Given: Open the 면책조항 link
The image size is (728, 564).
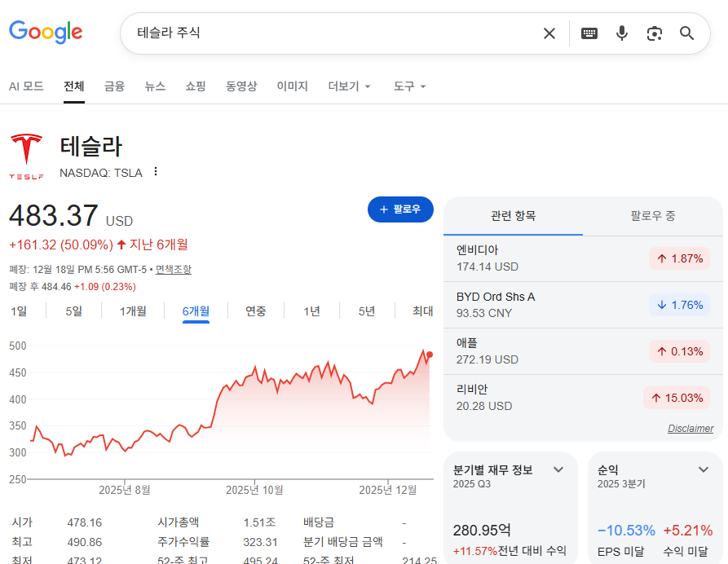Looking at the screenshot, I should point(173,270).
